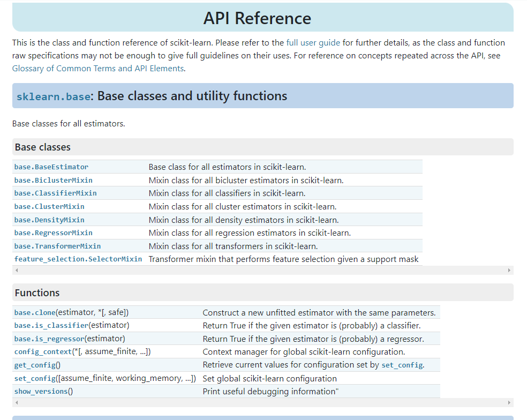
Task: Open feature_selection.SelectorMixin documentation
Action: pyautogui.click(x=78, y=259)
